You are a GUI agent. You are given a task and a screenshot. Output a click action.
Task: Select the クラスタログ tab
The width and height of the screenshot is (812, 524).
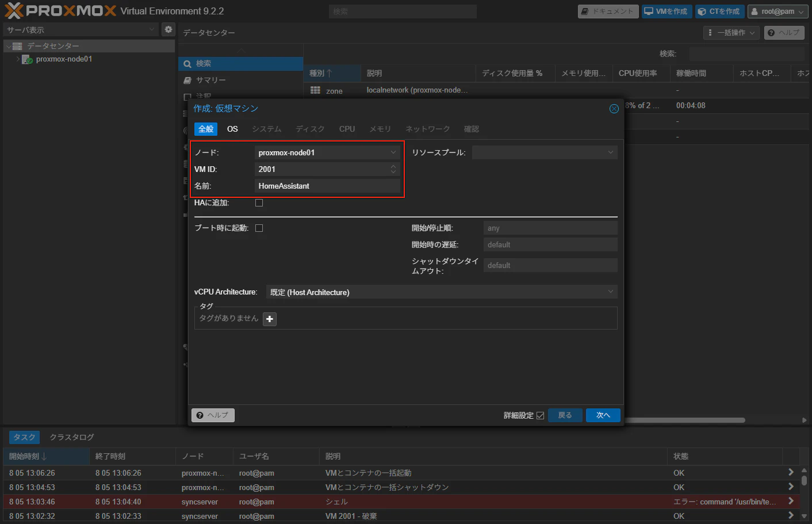point(72,437)
